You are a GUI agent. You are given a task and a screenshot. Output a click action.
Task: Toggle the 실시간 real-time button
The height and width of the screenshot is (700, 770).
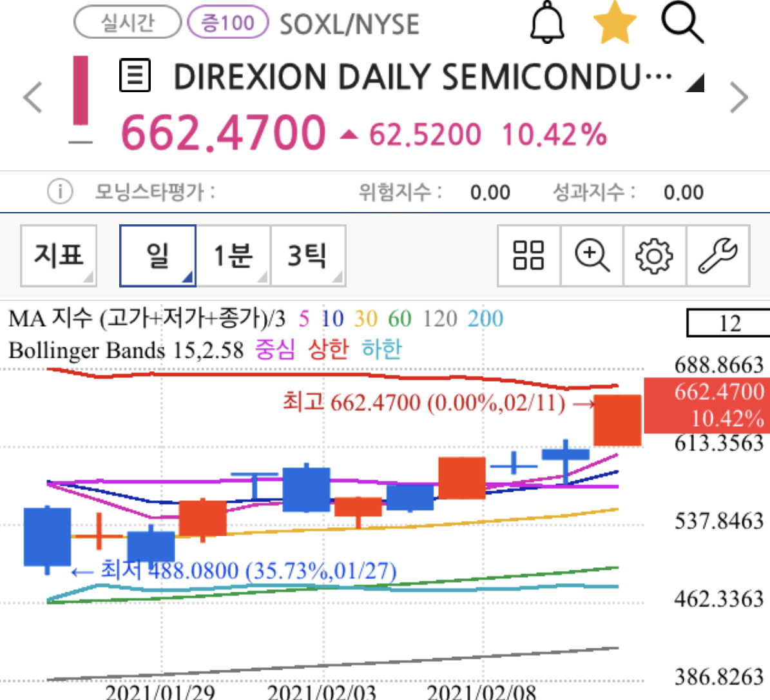(x=128, y=23)
